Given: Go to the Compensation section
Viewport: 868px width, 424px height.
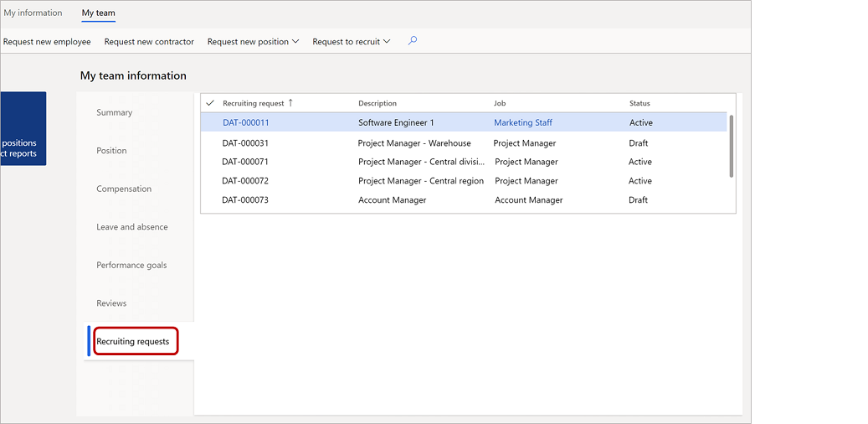Looking at the screenshot, I should pos(124,189).
